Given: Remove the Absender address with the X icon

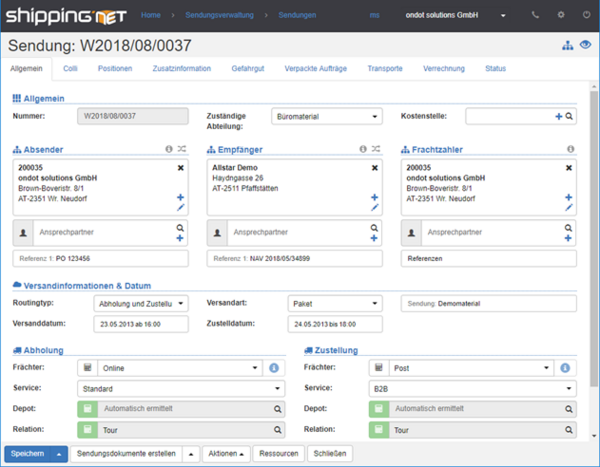Looking at the screenshot, I should pos(180,168).
